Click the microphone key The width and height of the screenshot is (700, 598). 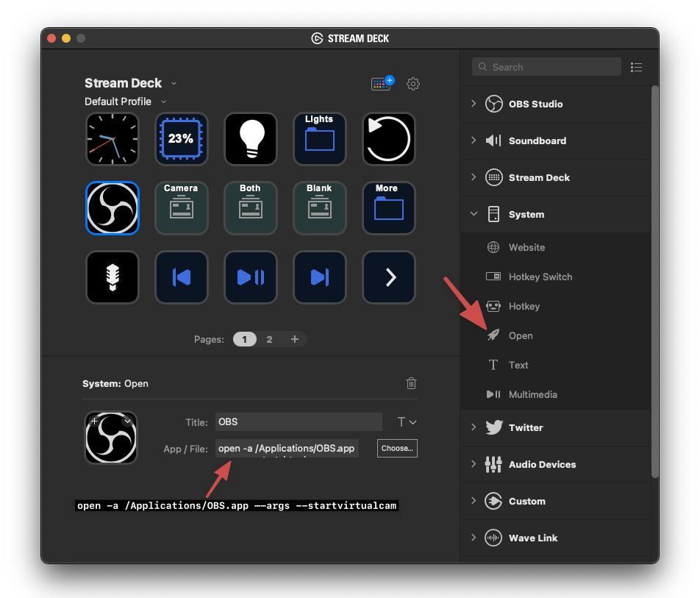point(113,277)
